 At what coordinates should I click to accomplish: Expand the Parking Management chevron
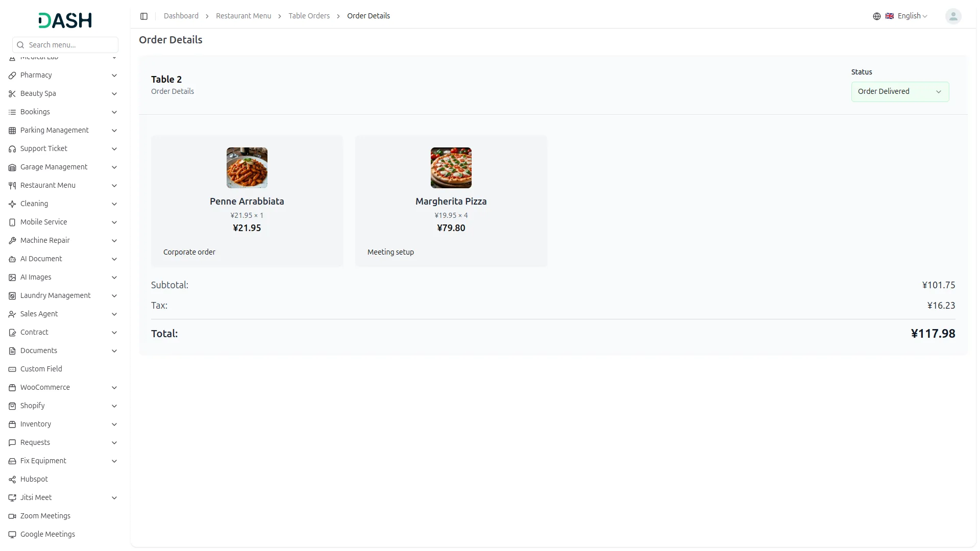(x=114, y=131)
